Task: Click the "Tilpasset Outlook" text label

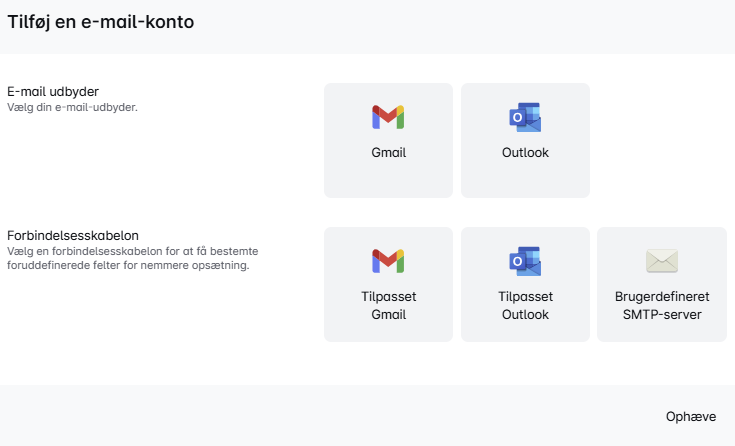Action: [x=525, y=305]
